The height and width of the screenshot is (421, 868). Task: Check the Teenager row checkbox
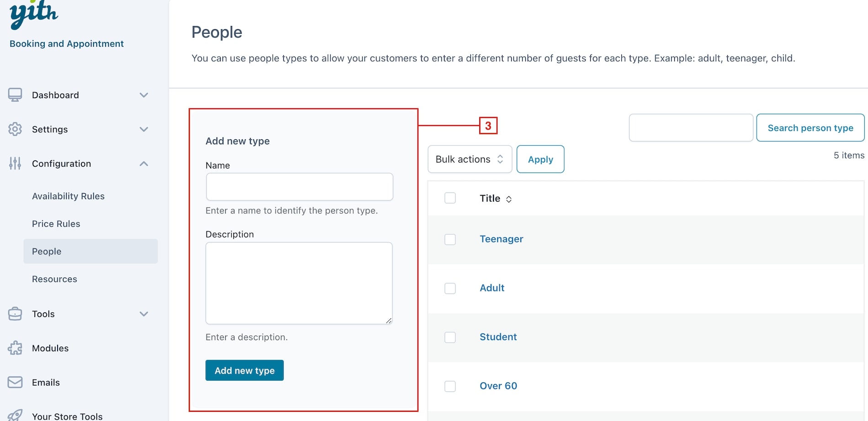[450, 239]
